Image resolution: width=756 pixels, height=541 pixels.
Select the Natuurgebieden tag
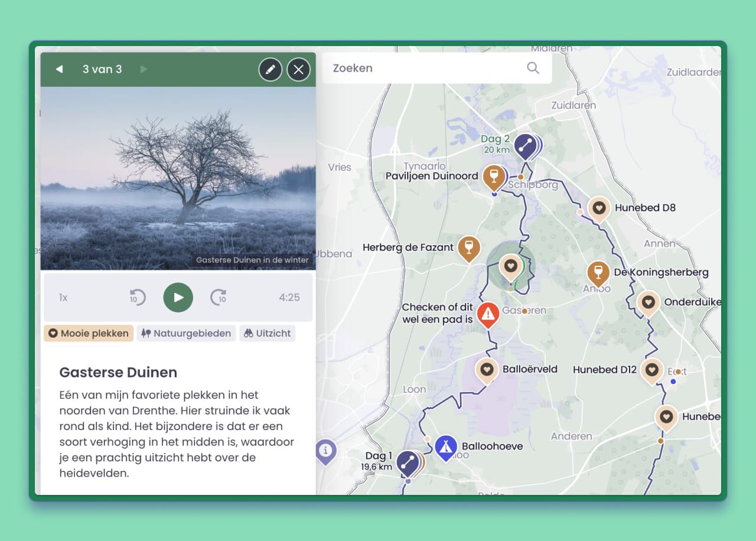[186, 333]
